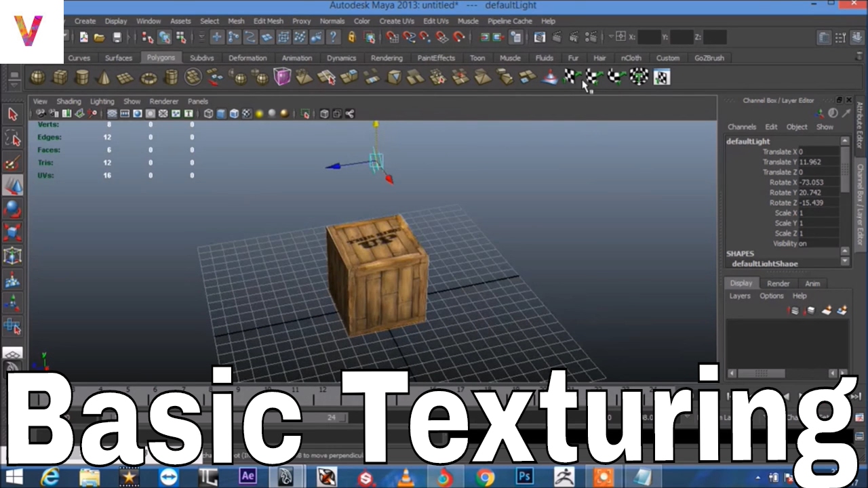Screen dimensions: 868x488
Task: Open Photoshop from the Windows taskbar
Action: pos(524,477)
